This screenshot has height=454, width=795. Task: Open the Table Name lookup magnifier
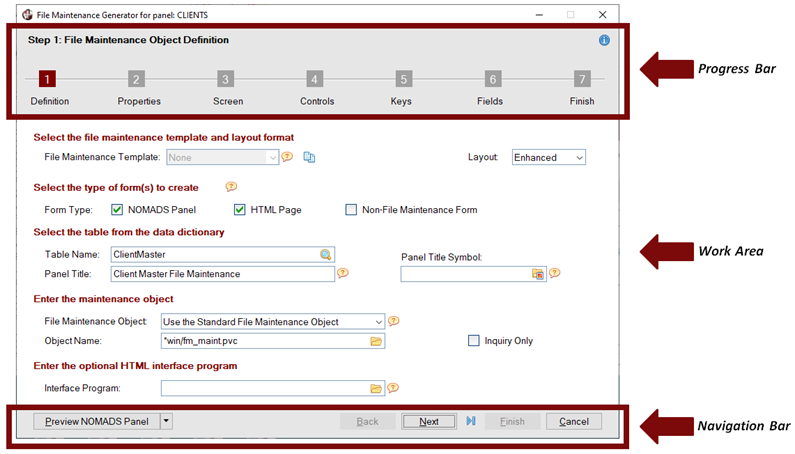click(x=325, y=255)
